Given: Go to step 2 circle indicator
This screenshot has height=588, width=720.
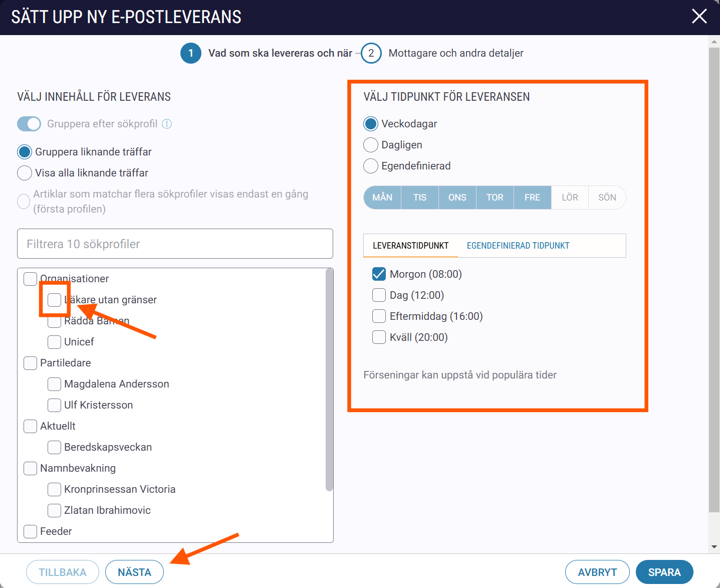Looking at the screenshot, I should [371, 53].
